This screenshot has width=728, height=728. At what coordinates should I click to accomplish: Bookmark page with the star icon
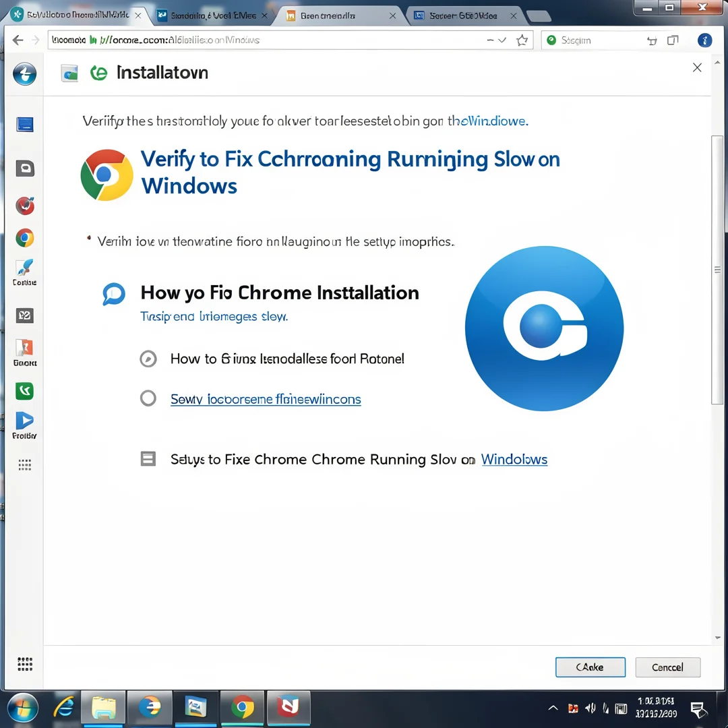point(522,40)
